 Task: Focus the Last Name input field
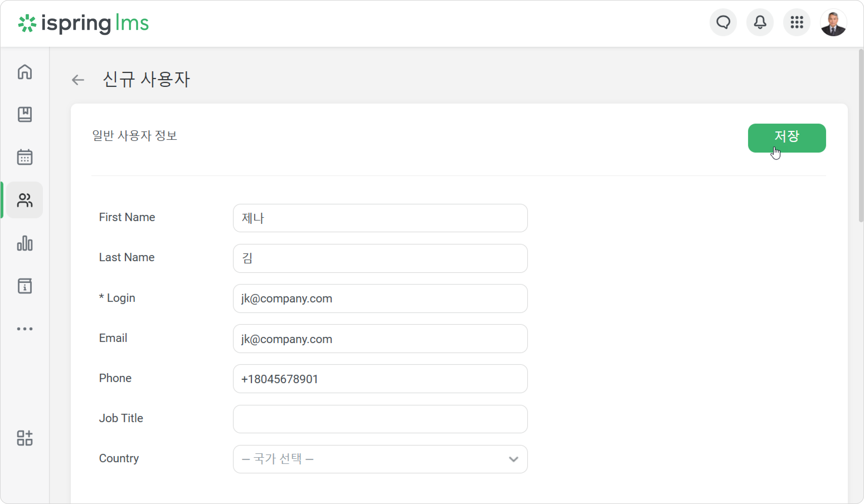point(380,258)
